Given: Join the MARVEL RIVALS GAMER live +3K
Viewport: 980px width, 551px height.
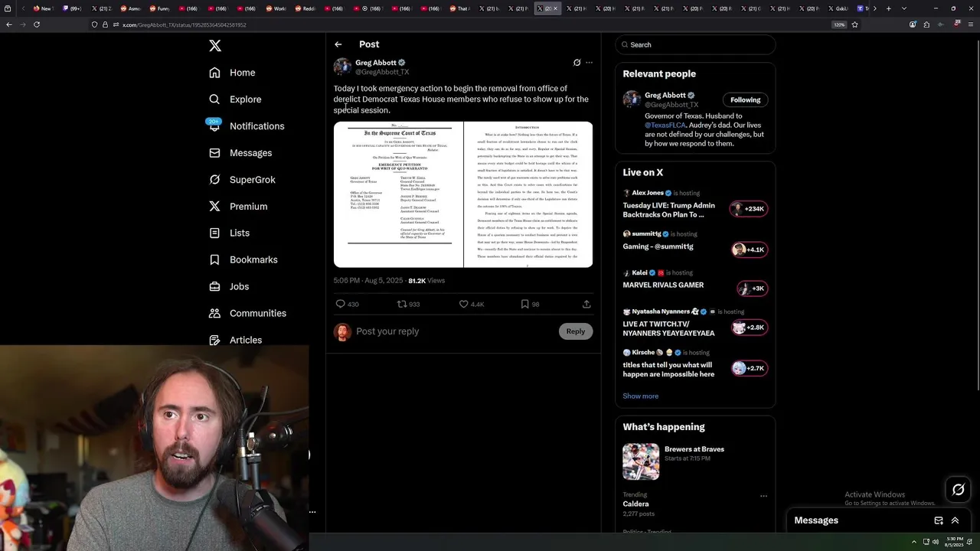Looking at the screenshot, I should tap(752, 289).
